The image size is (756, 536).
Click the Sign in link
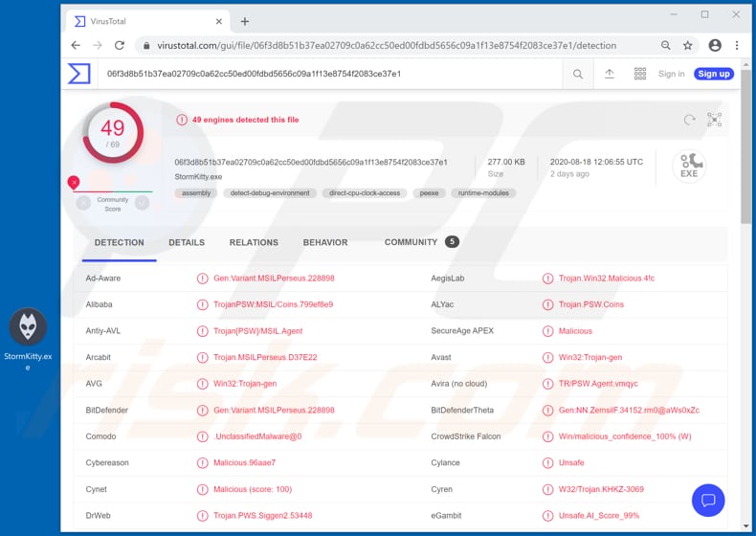[672, 74]
